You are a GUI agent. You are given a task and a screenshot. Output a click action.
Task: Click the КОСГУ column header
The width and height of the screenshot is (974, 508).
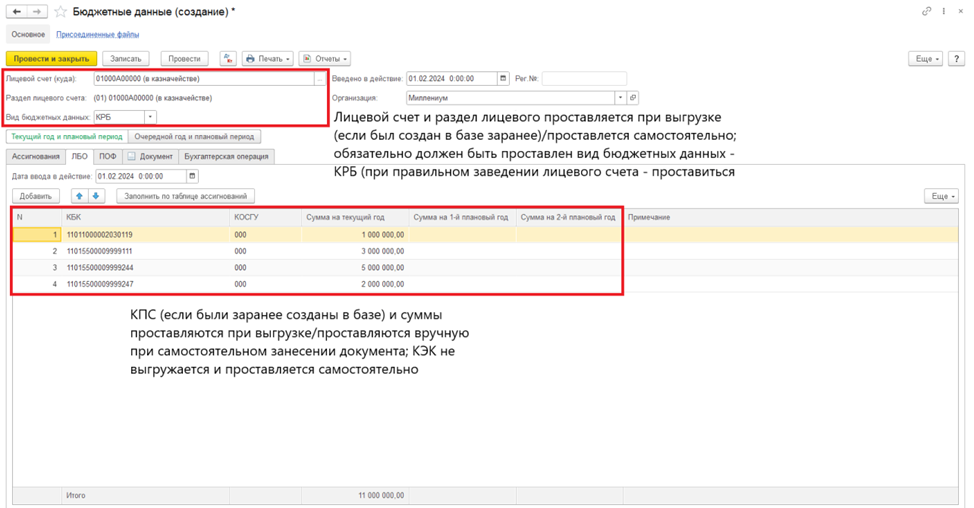point(265,217)
